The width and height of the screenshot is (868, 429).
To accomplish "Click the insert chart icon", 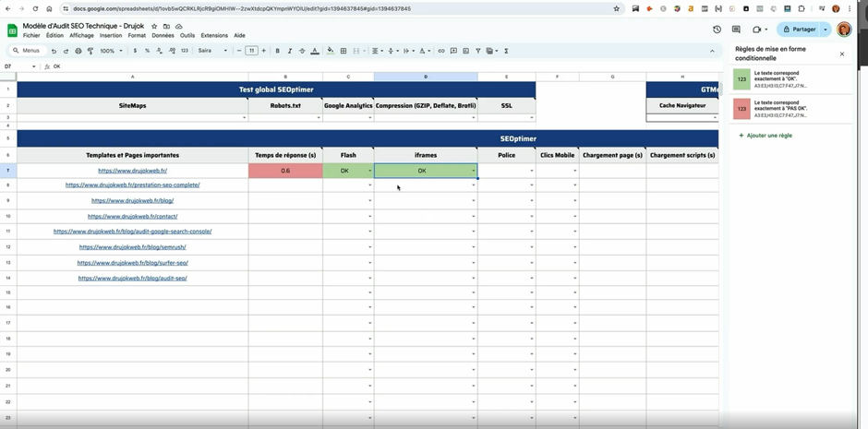I will (465, 51).
